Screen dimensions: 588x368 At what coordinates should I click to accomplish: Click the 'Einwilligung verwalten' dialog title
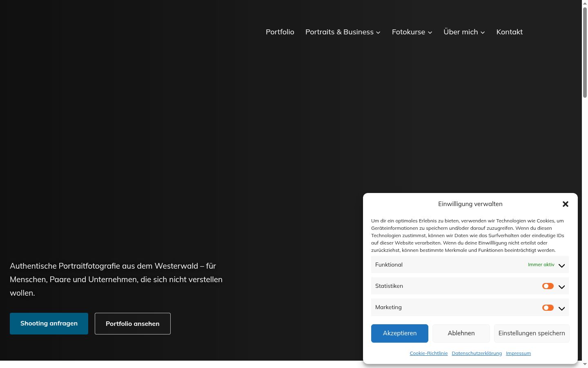click(470, 204)
